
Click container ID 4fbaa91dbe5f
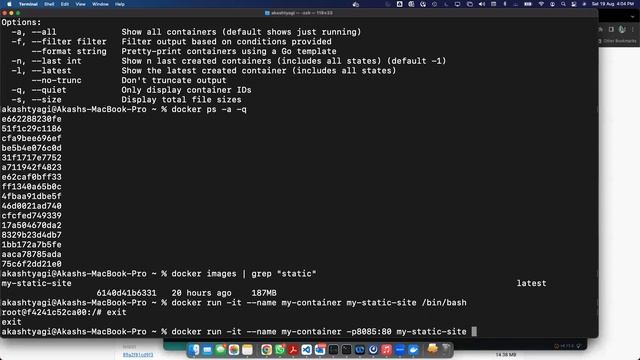31,196
